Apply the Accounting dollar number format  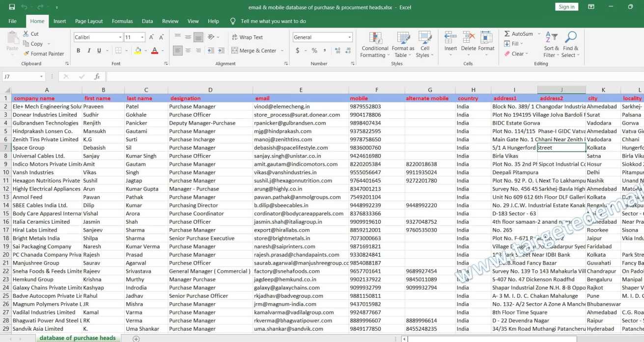[x=298, y=51]
